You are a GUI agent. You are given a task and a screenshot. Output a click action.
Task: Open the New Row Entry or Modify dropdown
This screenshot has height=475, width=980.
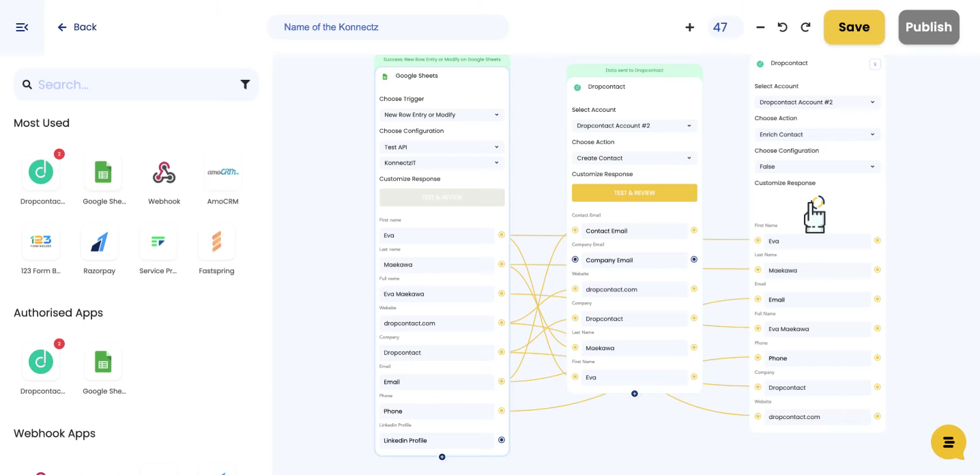[x=442, y=115]
